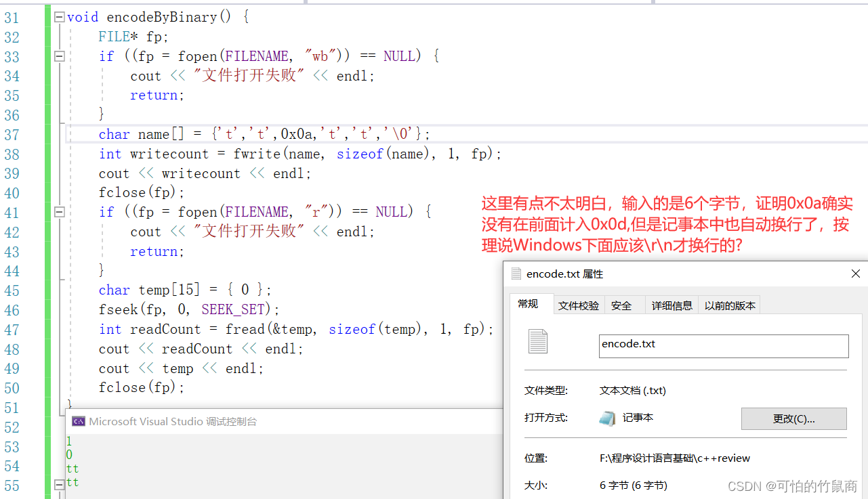Click the text file icon beside the filename
Viewport: 868px width, 499px height.
(538, 341)
